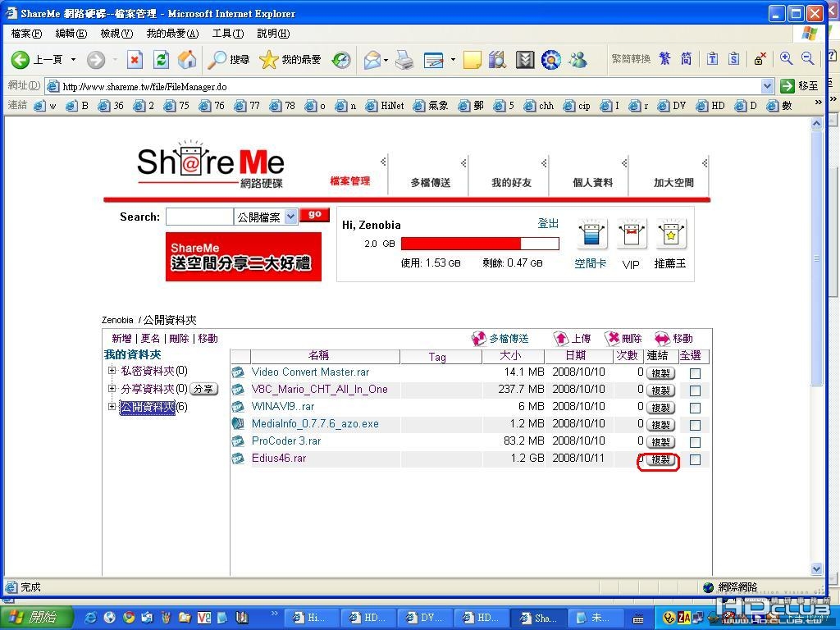This screenshot has height=630, width=840.
Task: Click the ShareMe logo
Action: pyautogui.click(x=211, y=163)
